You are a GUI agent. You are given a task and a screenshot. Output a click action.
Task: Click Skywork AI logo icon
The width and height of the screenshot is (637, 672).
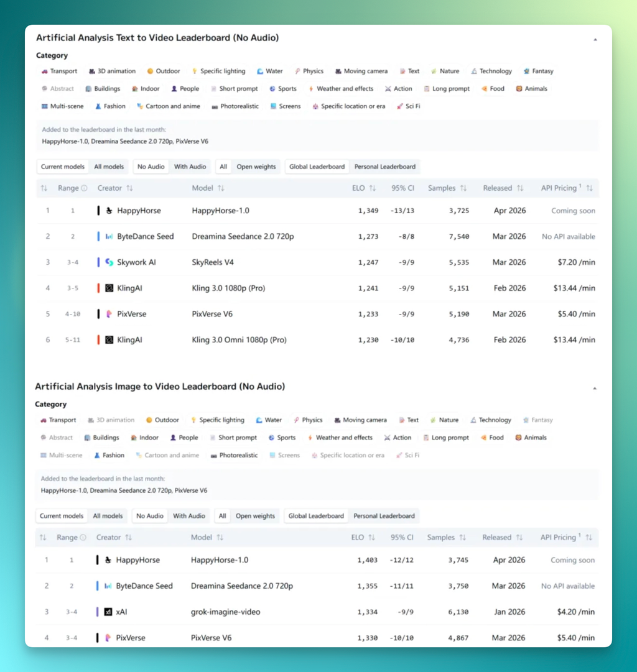(109, 262)
